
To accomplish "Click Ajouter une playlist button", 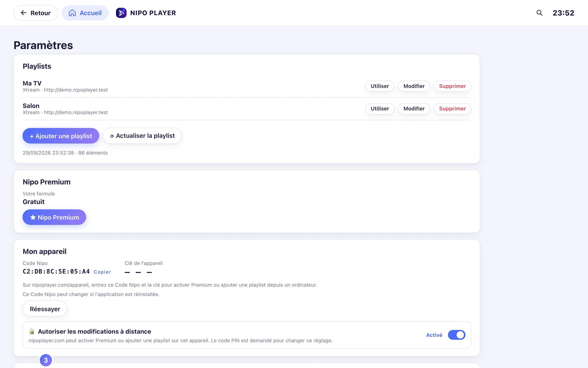I will coord(61,136).
